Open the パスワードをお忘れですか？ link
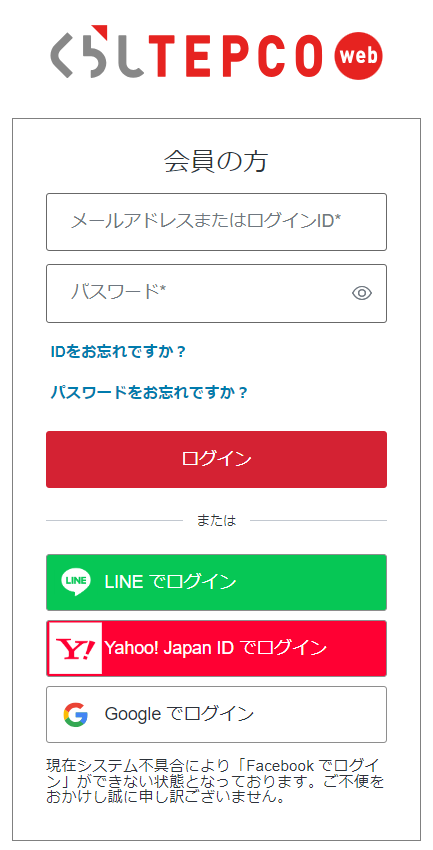This screenshot has height=850, width=433. 149,392
